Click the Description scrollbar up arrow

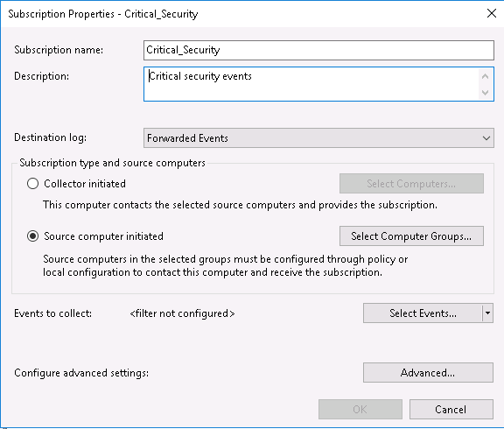tap(486, 76)
